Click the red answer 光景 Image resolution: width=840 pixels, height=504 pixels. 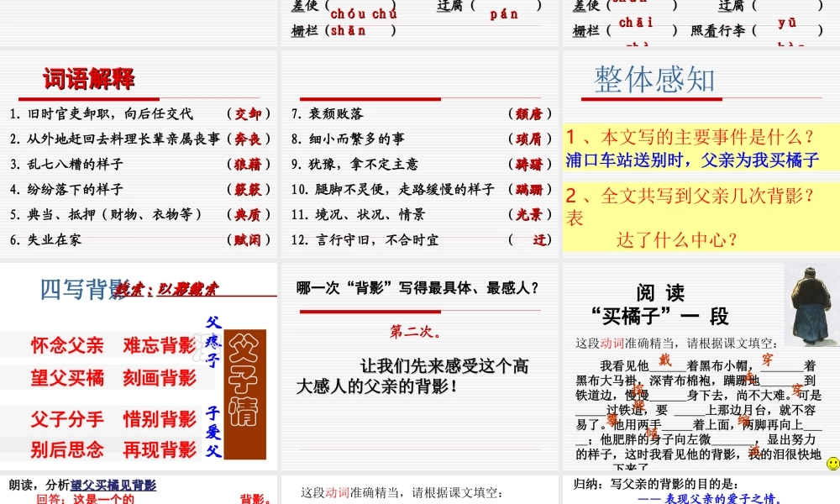tap(529, 214)
